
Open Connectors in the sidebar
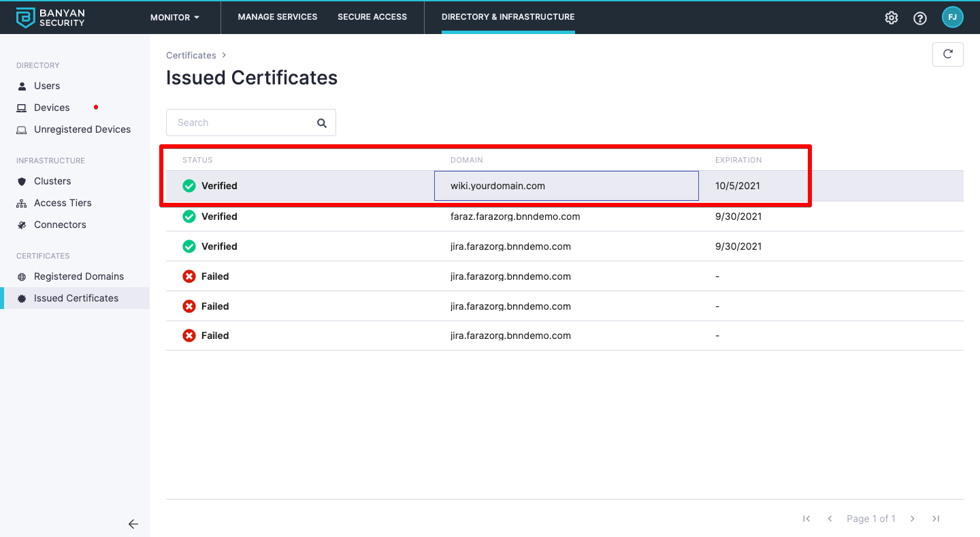click(x=60, y=225)
